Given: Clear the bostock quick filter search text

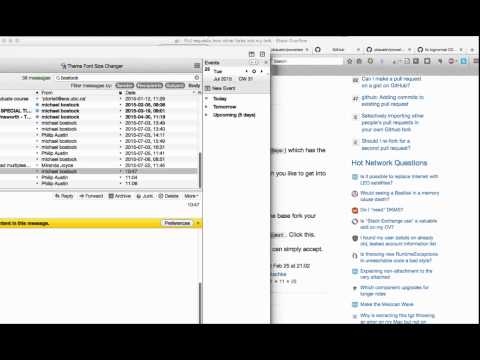Looking at the screenshot, I should [197, 77].
